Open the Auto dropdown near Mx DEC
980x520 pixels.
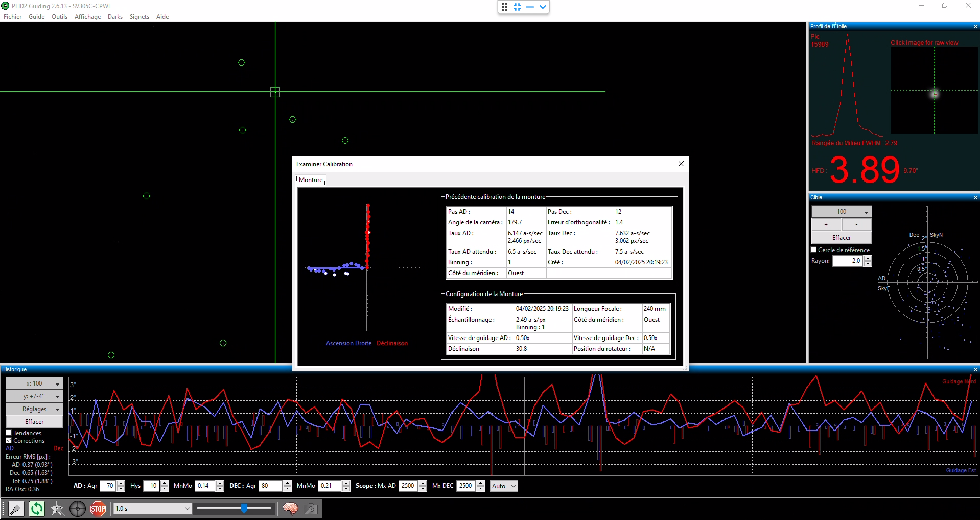tap(504, 486)
